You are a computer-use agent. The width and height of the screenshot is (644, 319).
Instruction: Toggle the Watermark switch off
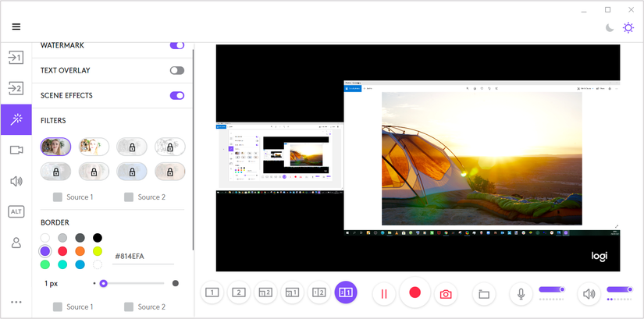pyautogui.click(x=177, y=45)
